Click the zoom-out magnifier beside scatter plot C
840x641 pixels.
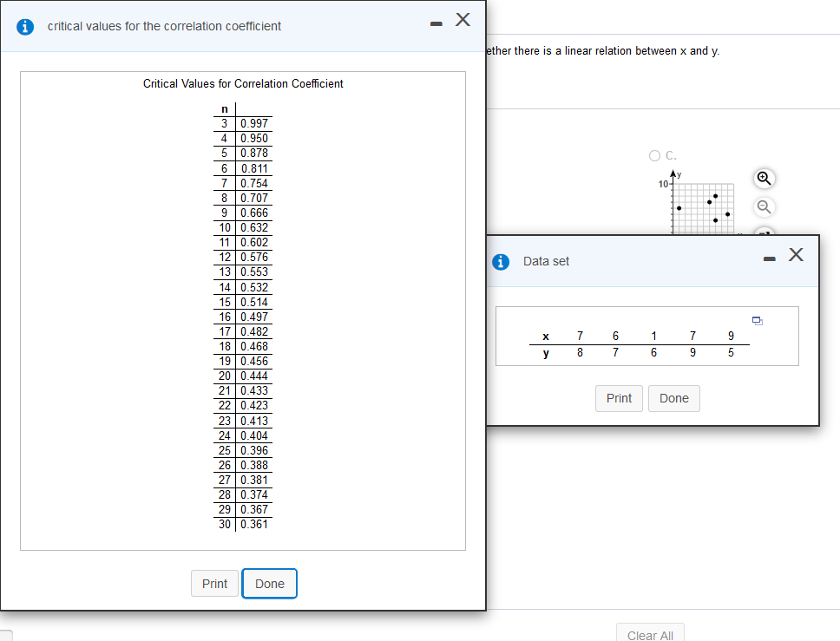(763, 206)
